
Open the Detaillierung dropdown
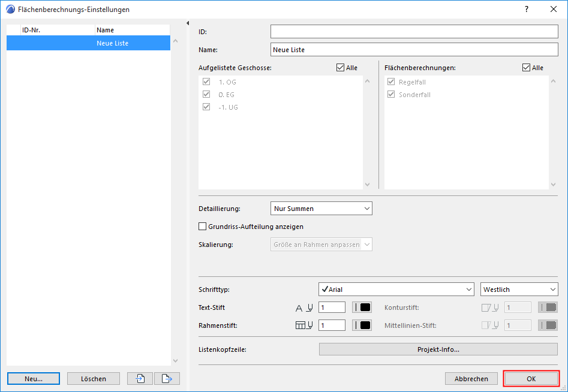(x=321, y=208)
